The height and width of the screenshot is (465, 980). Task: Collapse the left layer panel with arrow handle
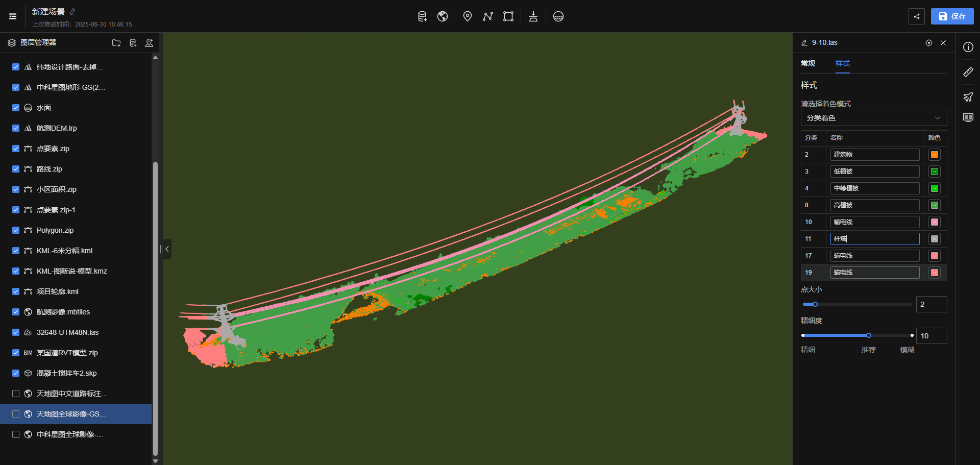click(167, 249)
